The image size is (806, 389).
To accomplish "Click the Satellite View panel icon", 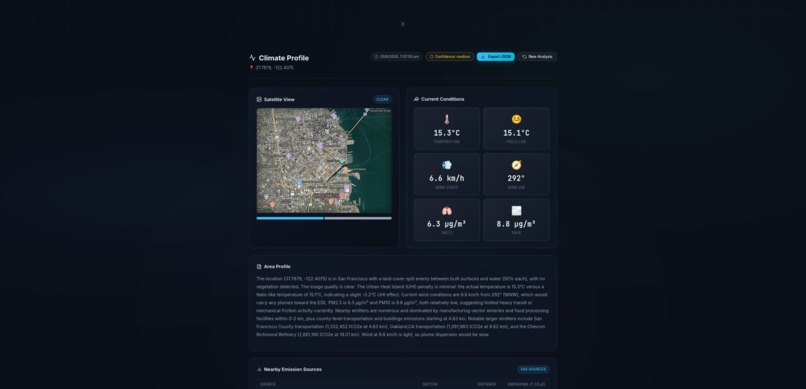I will 259,99.
